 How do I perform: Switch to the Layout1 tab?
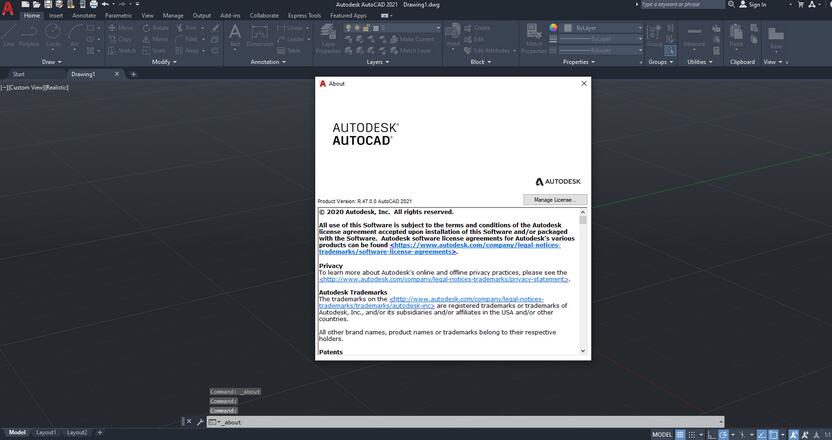pos(46,433)
